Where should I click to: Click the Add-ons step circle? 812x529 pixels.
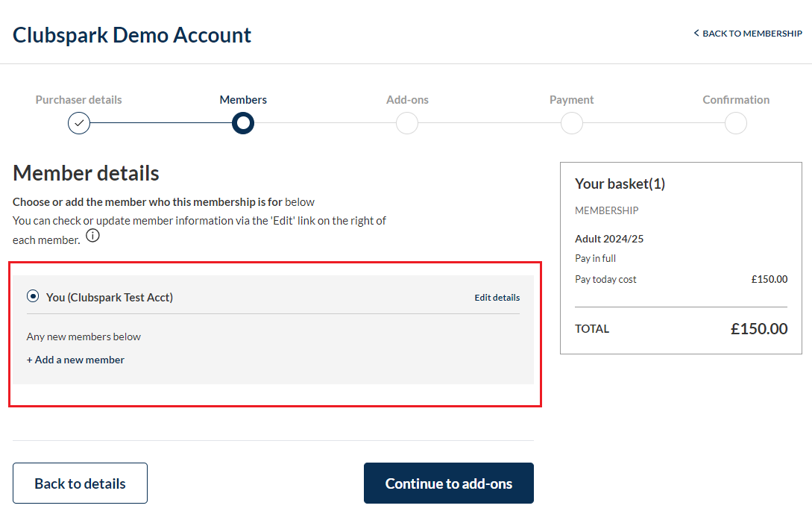pyautogui.click(x=407, y=123)
